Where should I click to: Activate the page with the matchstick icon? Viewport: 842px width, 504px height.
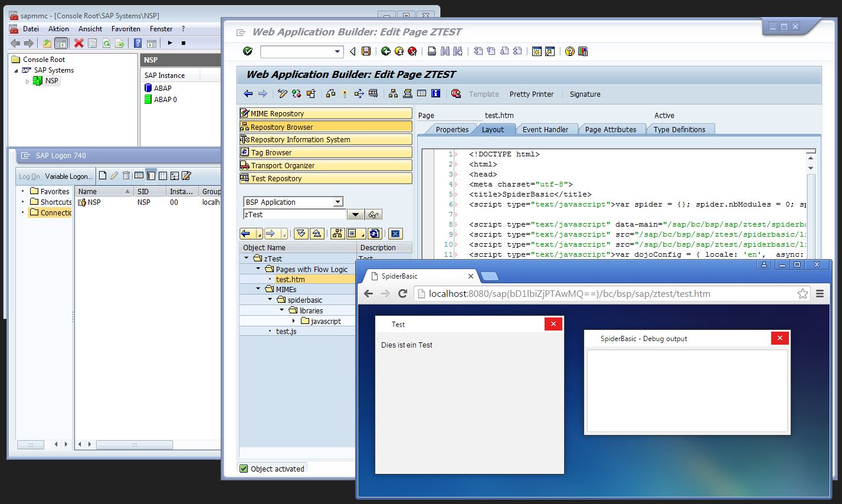[x=345, y=94]
